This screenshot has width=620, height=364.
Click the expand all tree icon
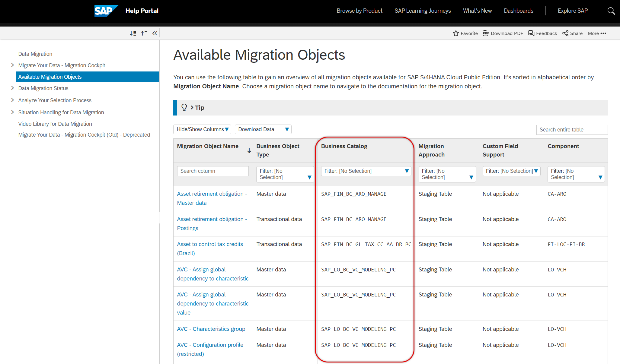133,33
